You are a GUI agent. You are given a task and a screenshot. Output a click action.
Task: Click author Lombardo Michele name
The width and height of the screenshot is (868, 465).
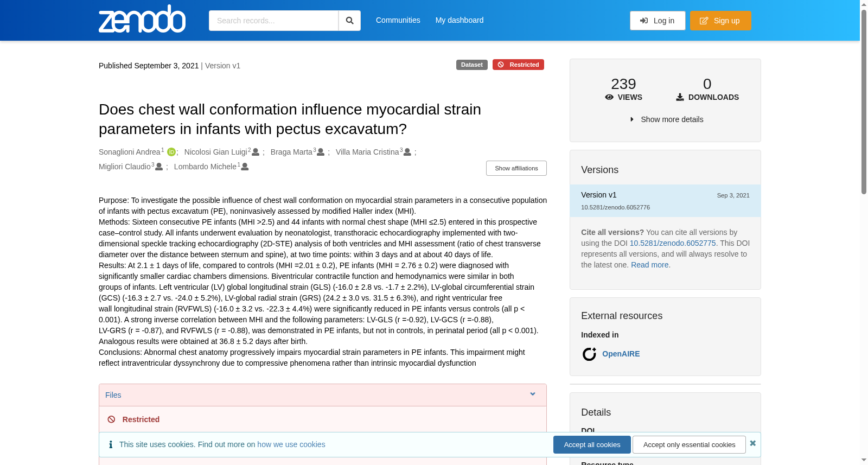205,167
